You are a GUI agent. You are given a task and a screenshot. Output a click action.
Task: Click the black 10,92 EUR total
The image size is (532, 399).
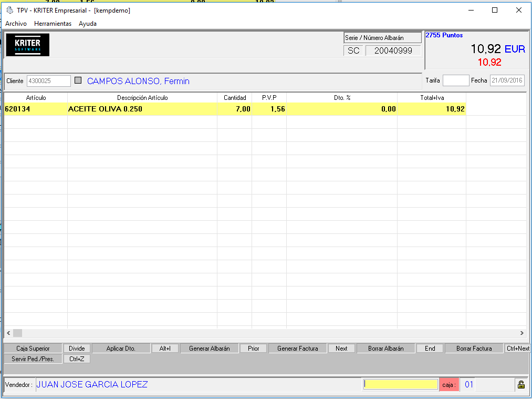pyautogui.click(x=498, y=49)
